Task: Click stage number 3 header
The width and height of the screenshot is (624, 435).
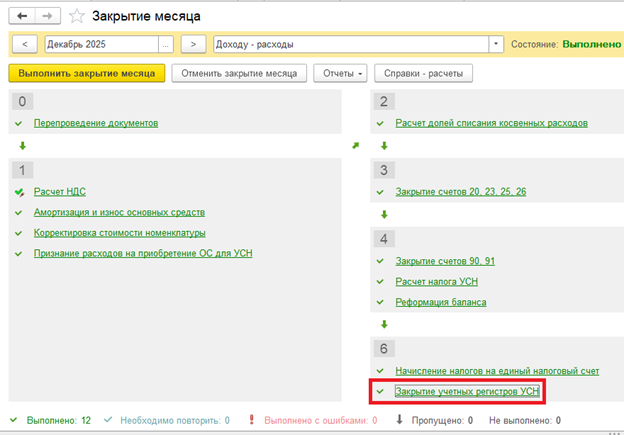Action: tap(384, 170)
